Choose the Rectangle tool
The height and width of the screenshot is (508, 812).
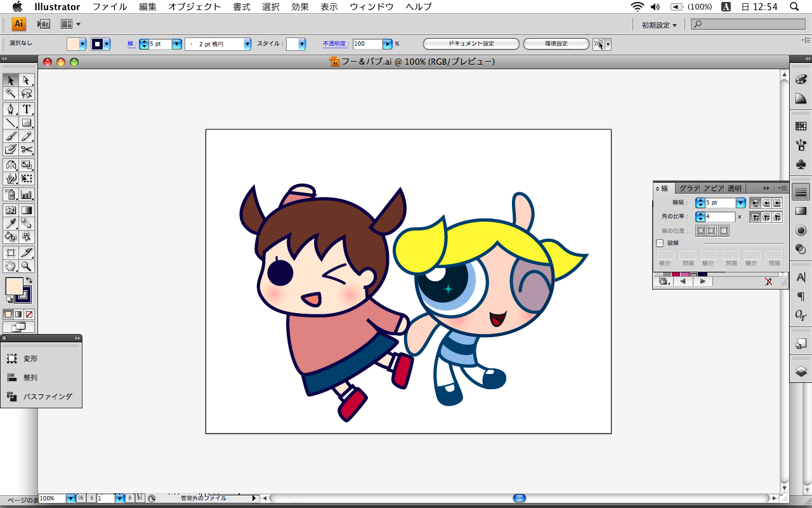click(27, 123)
